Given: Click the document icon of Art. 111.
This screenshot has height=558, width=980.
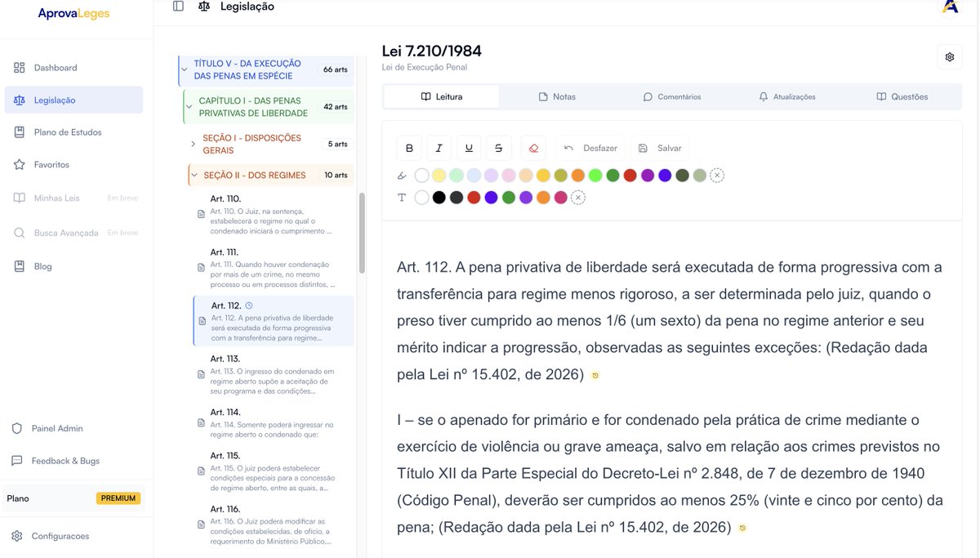Looking at the screenshot, I should (201, 268).
